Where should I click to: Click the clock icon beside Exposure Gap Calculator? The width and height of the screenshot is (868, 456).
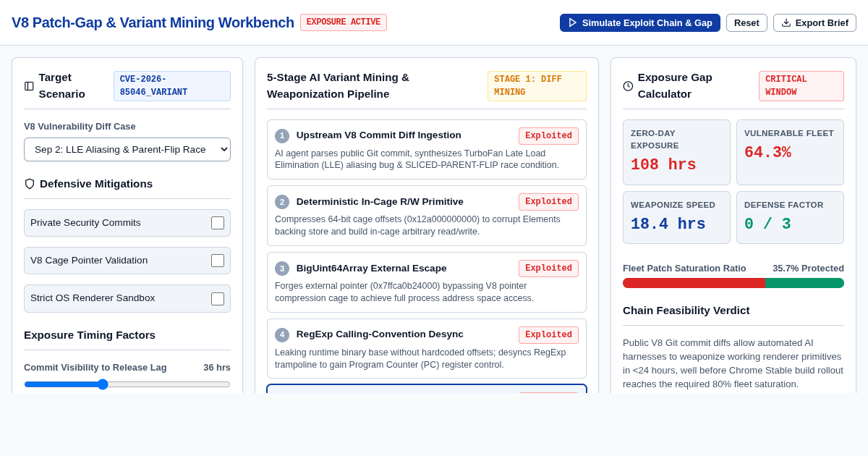tap(628, 86)
